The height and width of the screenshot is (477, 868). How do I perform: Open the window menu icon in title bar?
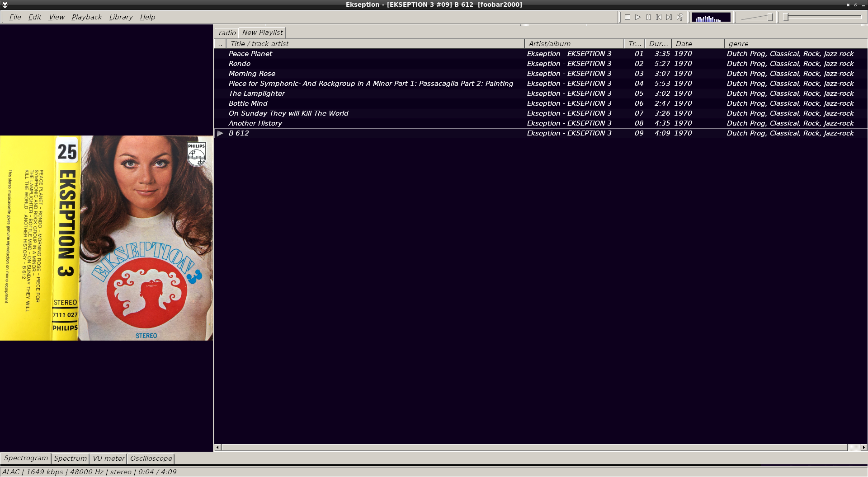coord(5,5)
